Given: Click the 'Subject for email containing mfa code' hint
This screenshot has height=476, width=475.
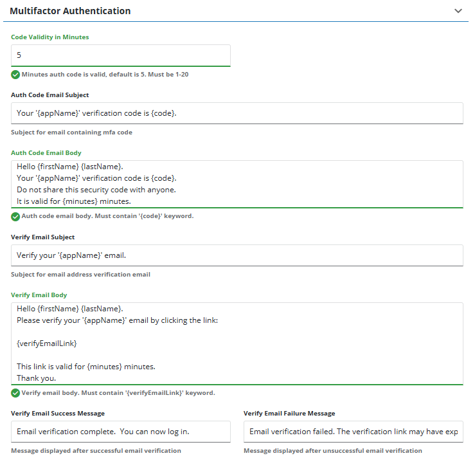Looking at the screenshot, I should tap(71, 133).
